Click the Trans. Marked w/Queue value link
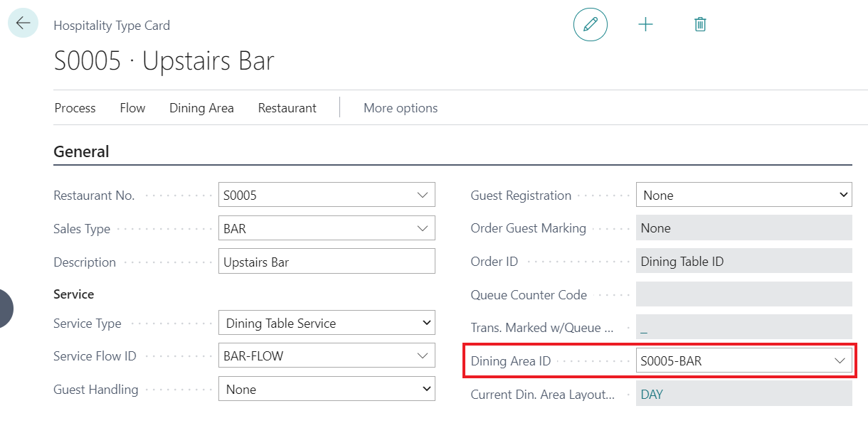Screen dimensions: 868x433 644,328
